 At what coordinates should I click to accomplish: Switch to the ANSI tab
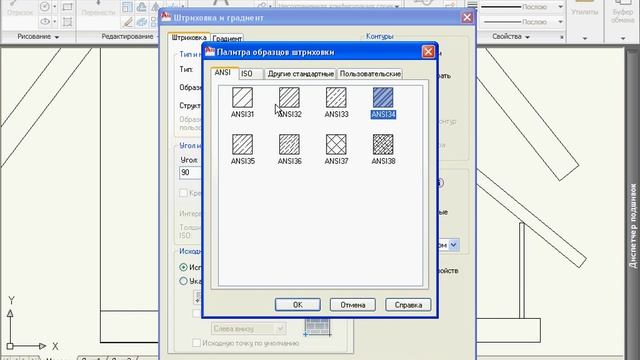click(x=224, y=73)
